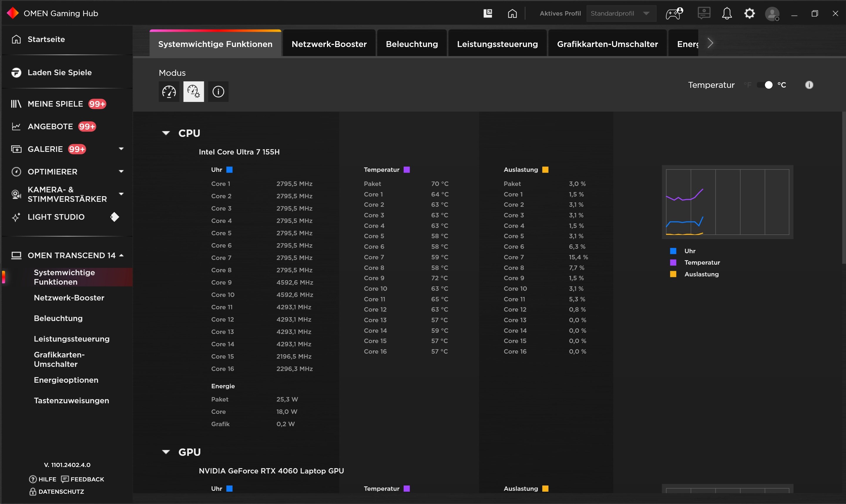Toggle CPU section collapse arrow
Viewport: 846px width, 504px height.
(x=166, y=132)
